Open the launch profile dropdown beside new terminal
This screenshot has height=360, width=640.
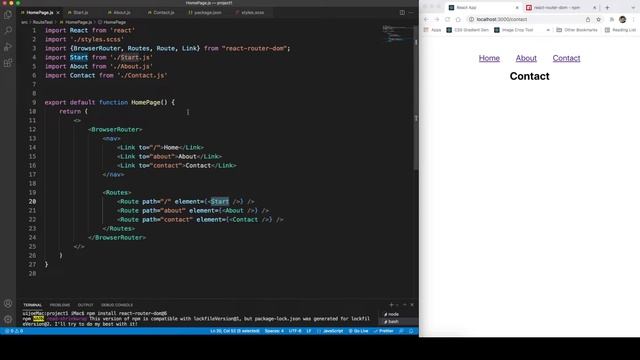[397, 305]
